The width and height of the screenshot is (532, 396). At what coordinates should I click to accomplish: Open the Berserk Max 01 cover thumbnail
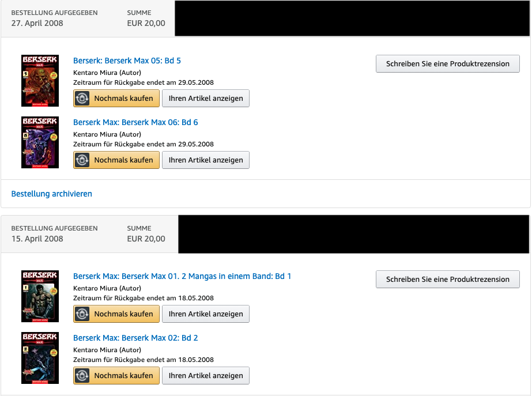[x=40, y=296]
